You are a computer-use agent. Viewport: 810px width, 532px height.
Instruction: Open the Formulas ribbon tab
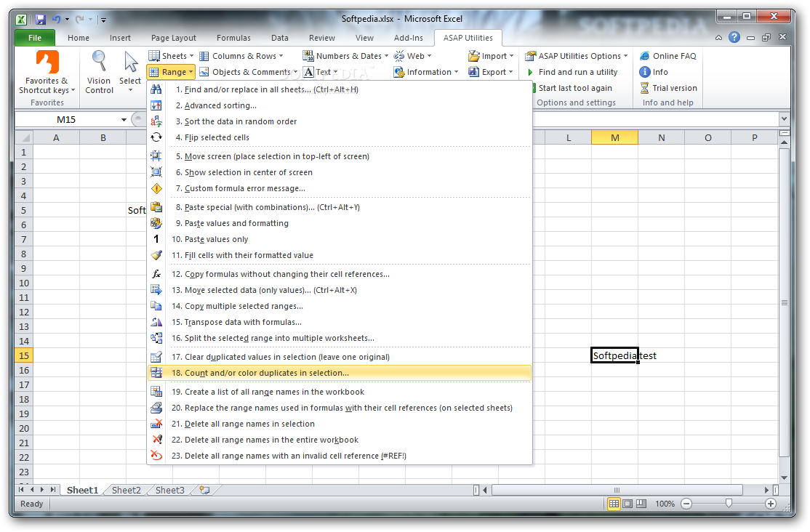(x=233, y=38)
